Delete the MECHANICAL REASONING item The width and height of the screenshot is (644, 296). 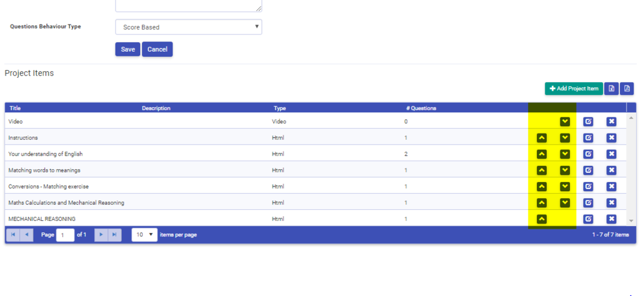click(611, 219)
